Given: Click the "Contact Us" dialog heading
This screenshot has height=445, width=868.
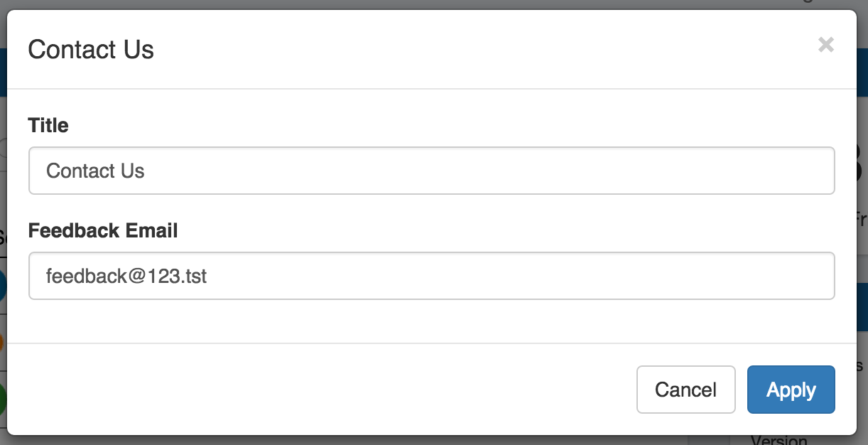Looking at the screenshot, I should [x=91, y=50].
